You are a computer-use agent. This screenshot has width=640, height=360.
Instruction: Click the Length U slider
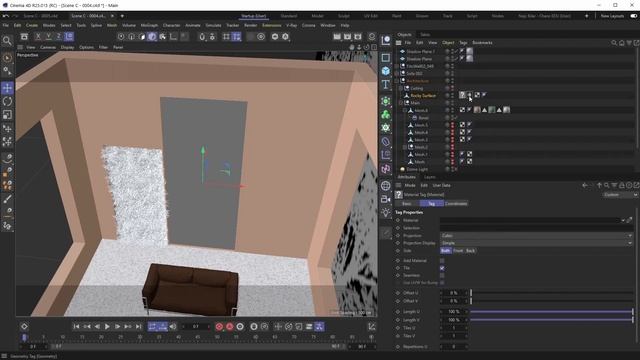[552, 311]
